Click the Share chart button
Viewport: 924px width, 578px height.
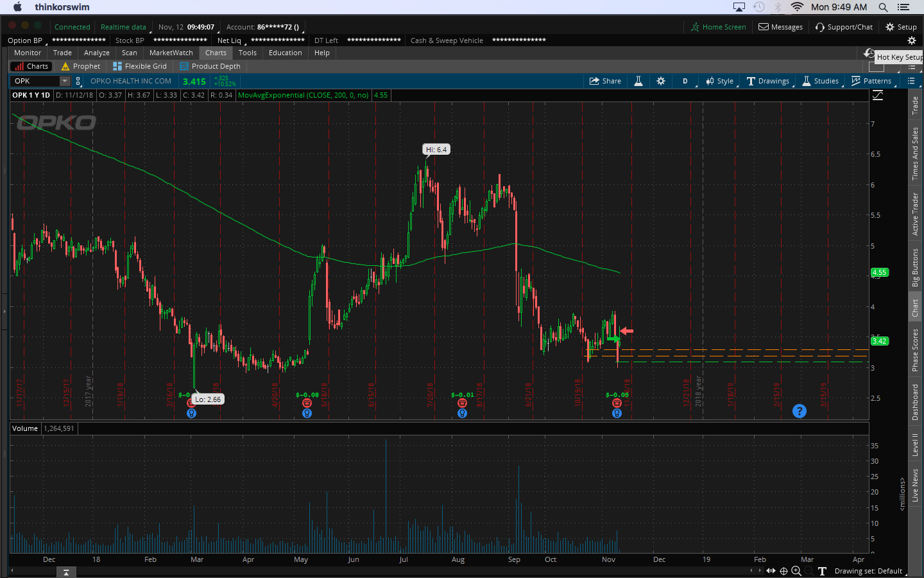[605, 81]
